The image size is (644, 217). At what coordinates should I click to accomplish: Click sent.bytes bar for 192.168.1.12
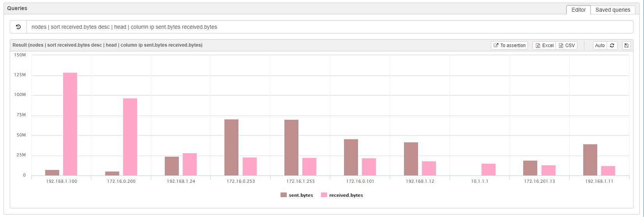411,159
